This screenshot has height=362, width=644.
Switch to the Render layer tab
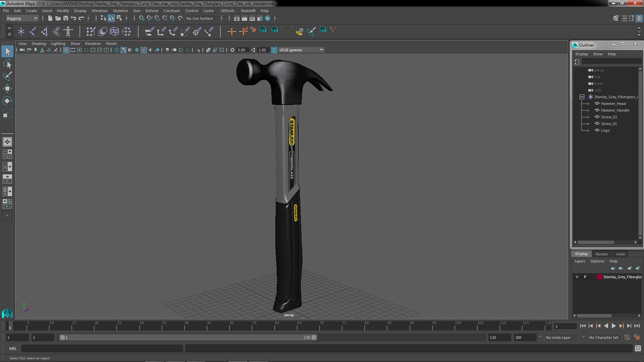[x=602, y=254]
